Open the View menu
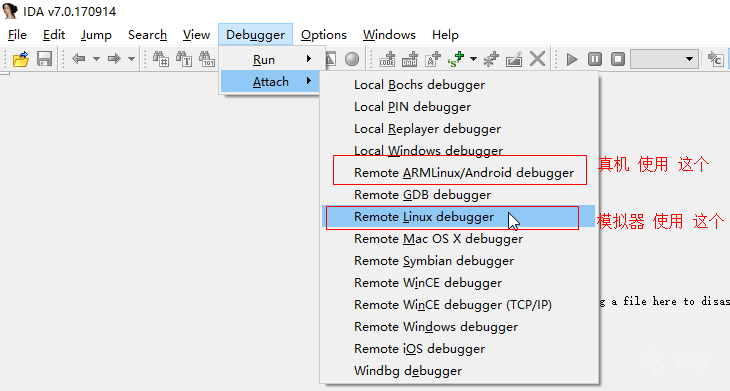Image resolution: width=730 pixels, height=391 pixels. pyautogui.click(x=196, y=35)
